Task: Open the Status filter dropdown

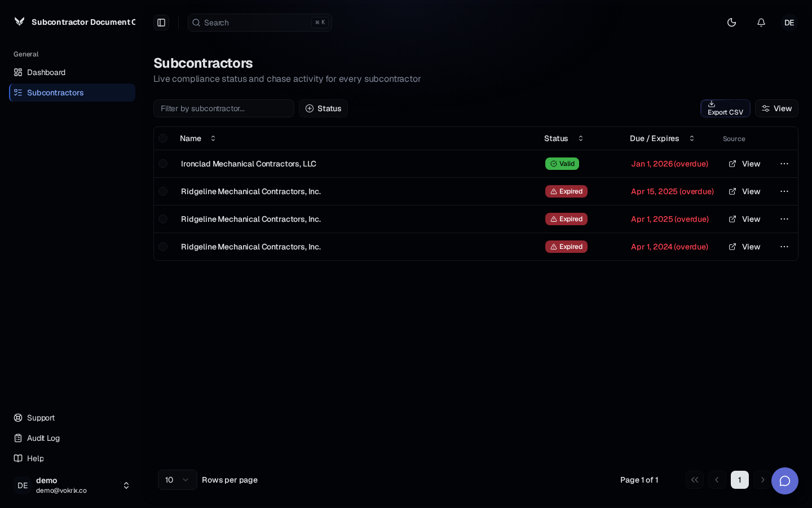Action: tap(323, 108)
